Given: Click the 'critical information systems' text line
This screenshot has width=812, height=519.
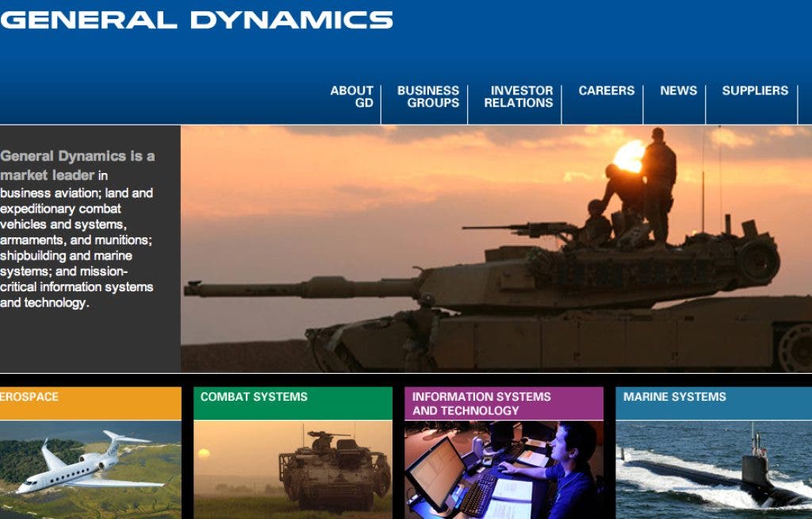Looking at the screenshot, I should tap(77, 286).
